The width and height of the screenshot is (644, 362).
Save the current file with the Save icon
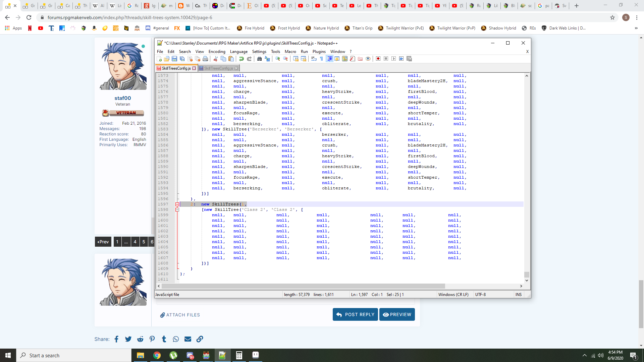174,59
